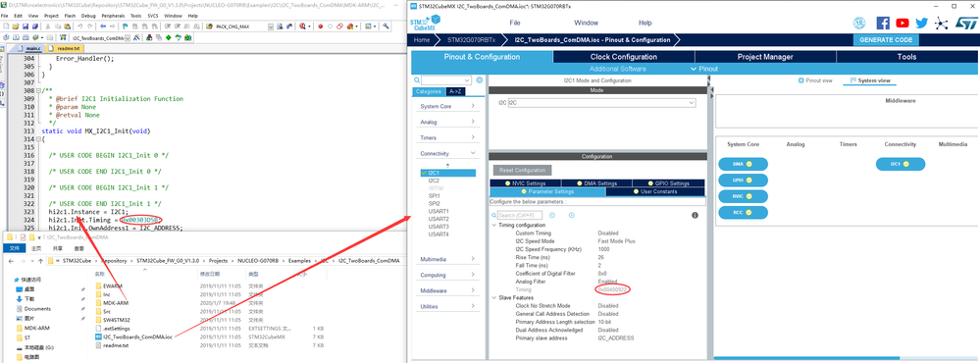Switch to the Clock Configuration tab

point(623,57)
